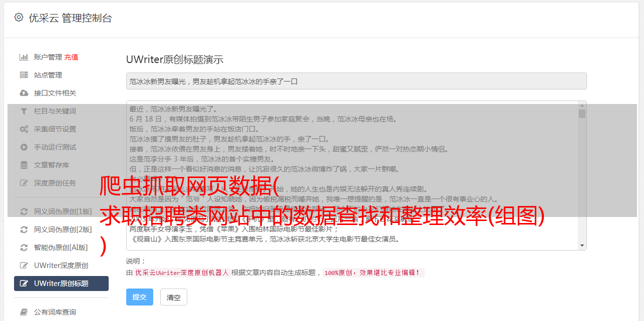This screenshot has height=321, width=644.
Task: Select the active UWriter原创标题 menu item
Action: click(61, 283)
